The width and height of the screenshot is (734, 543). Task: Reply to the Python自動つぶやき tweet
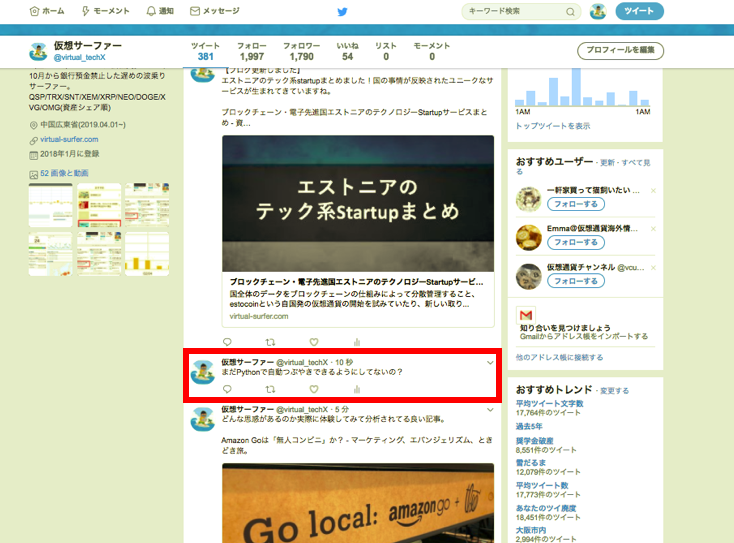point(227,389)
